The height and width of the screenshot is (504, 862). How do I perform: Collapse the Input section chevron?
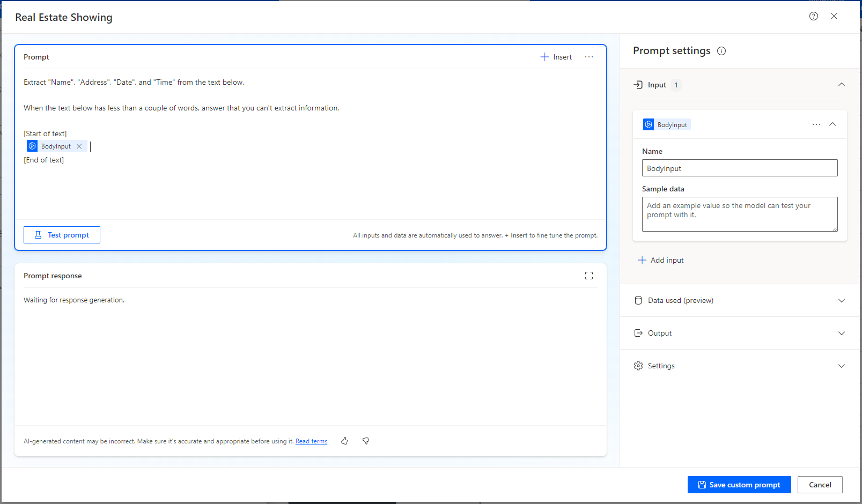pos(842,85)
